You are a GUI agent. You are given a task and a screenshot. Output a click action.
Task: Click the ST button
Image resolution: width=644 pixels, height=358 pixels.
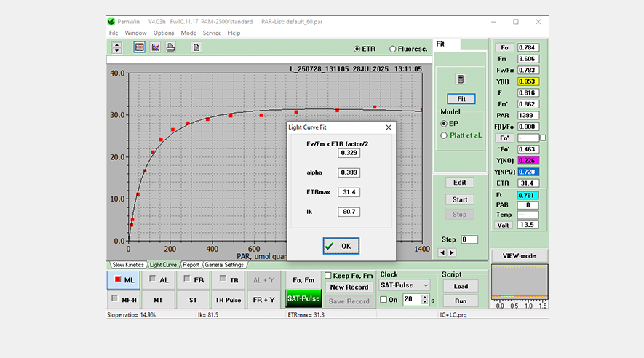point(194,300)
